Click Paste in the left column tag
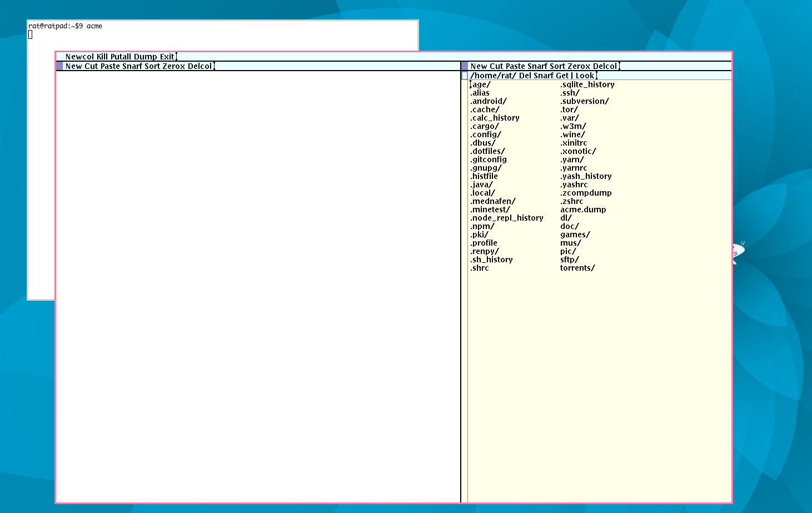 click(x=110, y=66)
